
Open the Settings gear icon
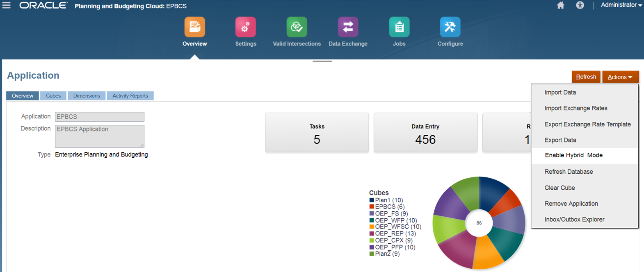pos(246,27)
